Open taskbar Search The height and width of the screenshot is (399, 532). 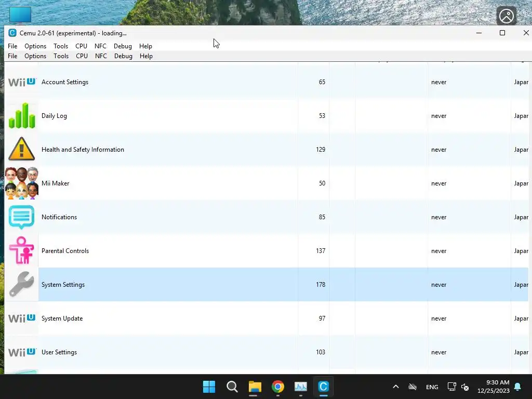(x=232, y=387)
